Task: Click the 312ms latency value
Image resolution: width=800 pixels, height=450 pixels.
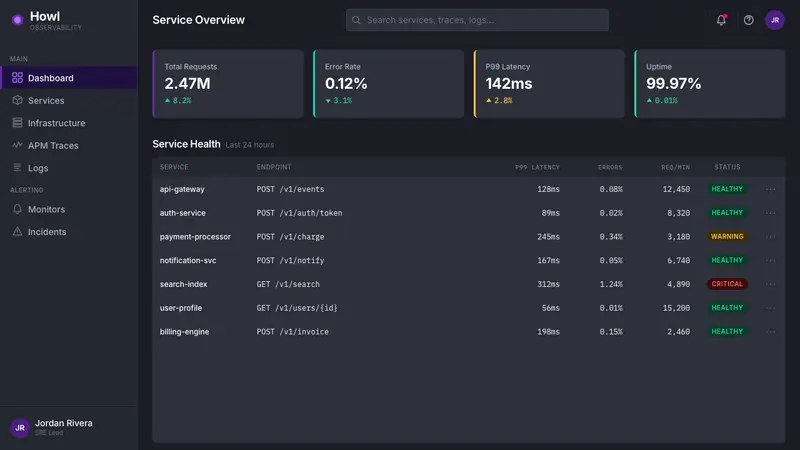Action: coord(548,284)
